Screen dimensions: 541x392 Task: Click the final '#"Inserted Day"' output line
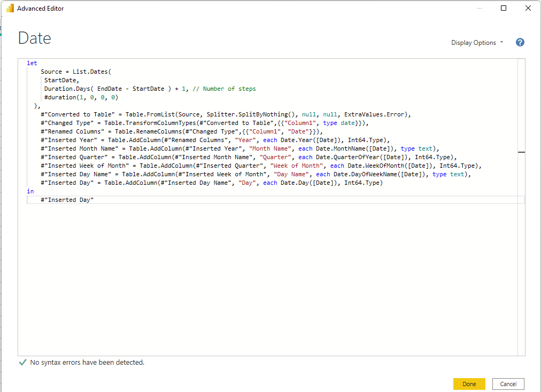pos(67,200)
